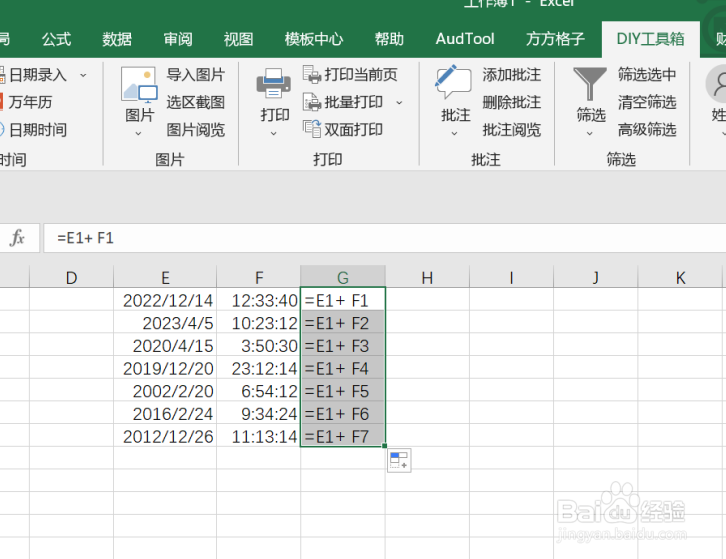
Task: Click 筛选选中 filter selected button
Action: [647, 74]
